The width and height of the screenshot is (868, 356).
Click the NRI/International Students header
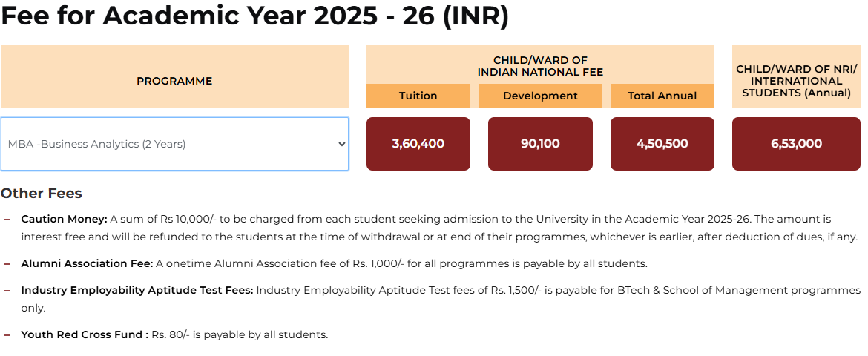pos(797,81)
